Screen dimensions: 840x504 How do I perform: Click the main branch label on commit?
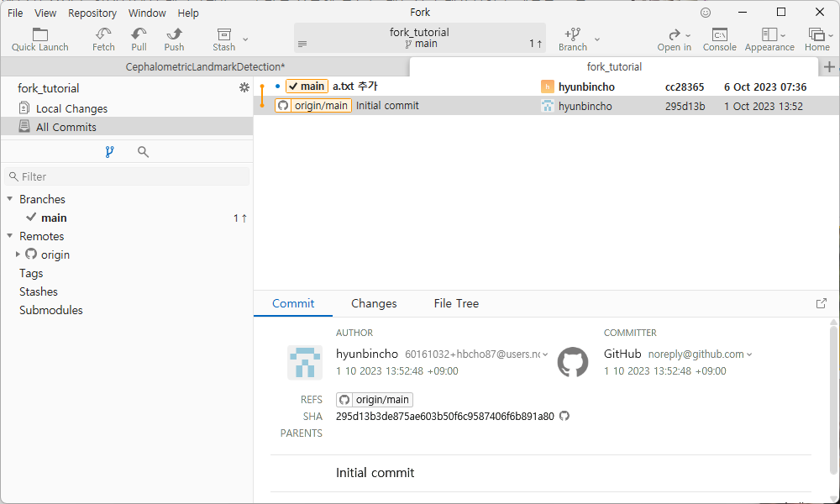click(307, 87)
